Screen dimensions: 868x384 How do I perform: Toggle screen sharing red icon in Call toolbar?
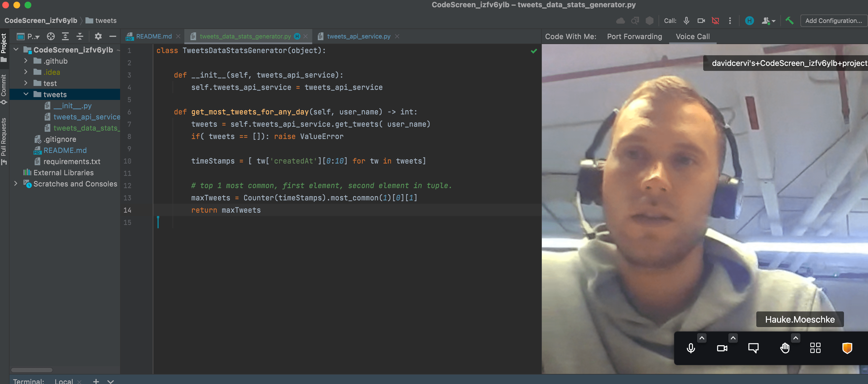click(715, 21)
